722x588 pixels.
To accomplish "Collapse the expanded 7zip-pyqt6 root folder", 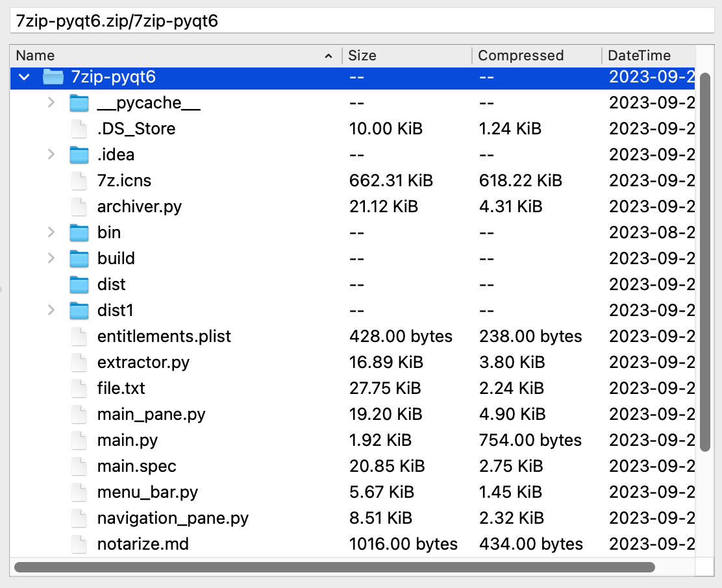I will tap(23, 77).
